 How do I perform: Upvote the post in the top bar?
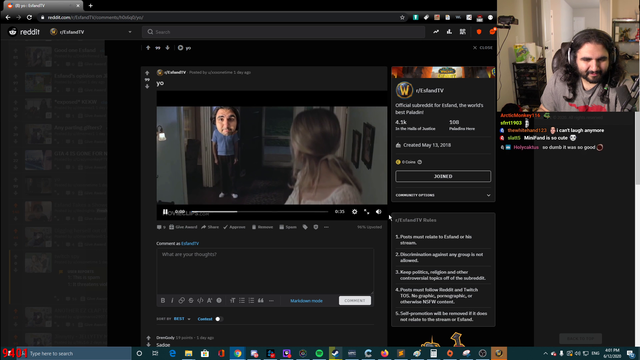click(x=148, y=48)
